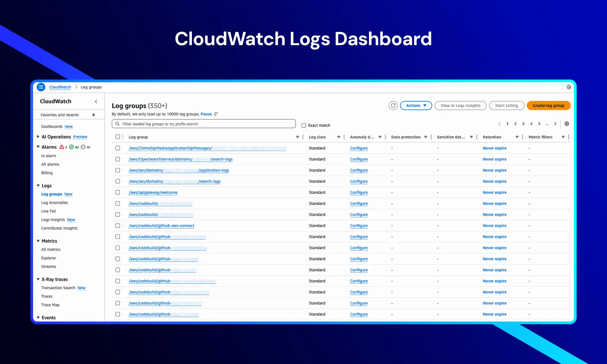The height and width of the screenshot is (364, 607).
Task: Click CloudWatch breadcrumb link
Action: point(60,87)
